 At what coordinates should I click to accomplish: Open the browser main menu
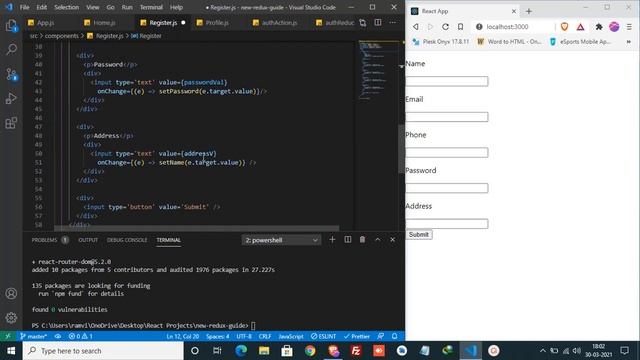[629, 27]
